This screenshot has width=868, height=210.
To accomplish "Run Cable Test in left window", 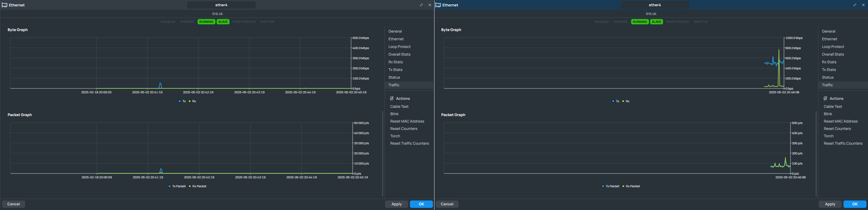I will pos(399,107).
